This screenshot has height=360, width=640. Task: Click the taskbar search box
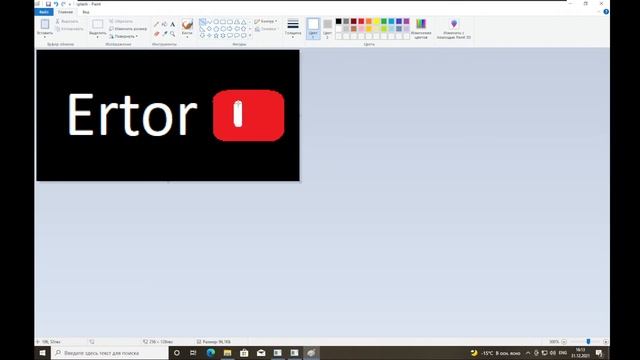110,353
